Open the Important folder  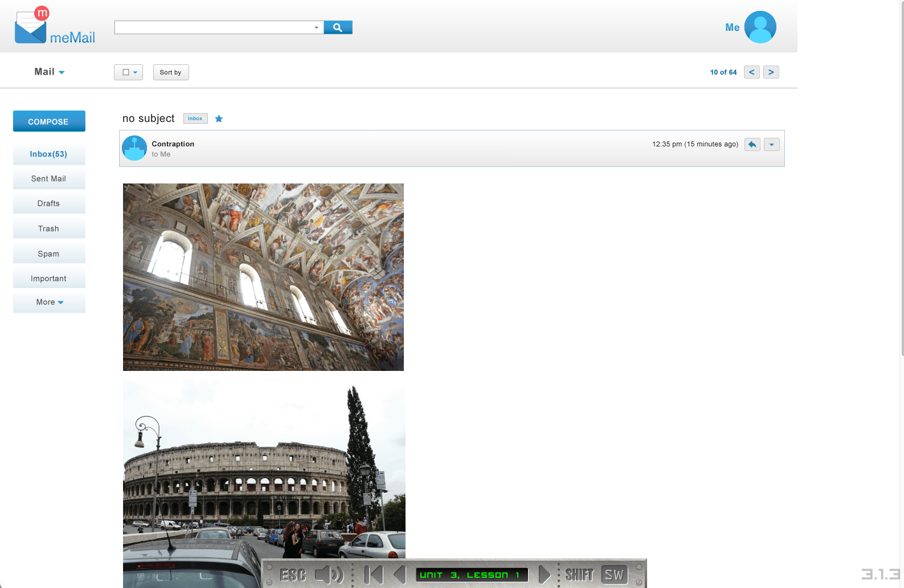[x=49, y=279]
